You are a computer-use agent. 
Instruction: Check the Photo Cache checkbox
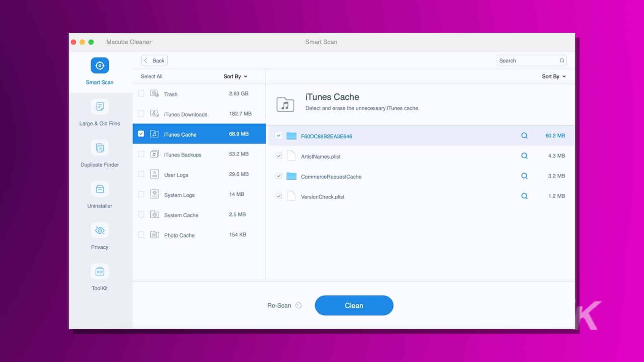coord(141,234)
